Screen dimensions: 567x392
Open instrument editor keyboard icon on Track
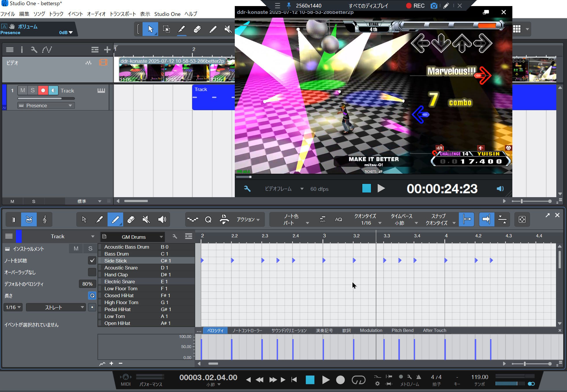click(101, 91)
